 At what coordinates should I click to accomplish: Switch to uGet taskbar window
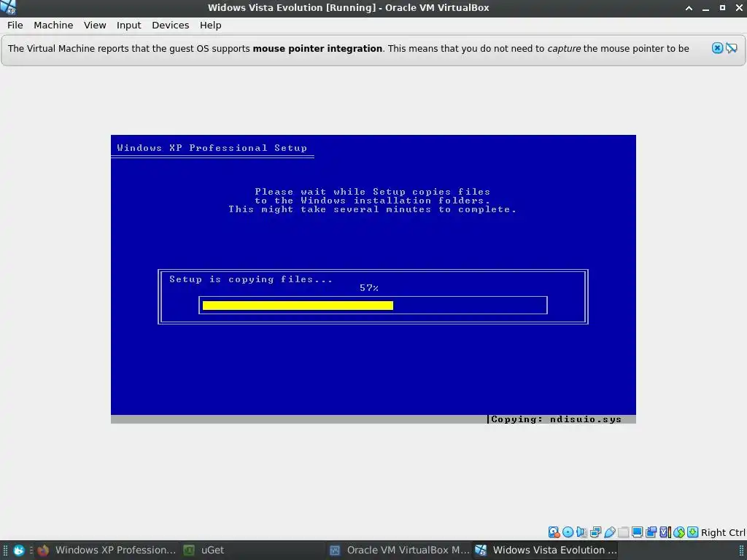coord(252,550)
